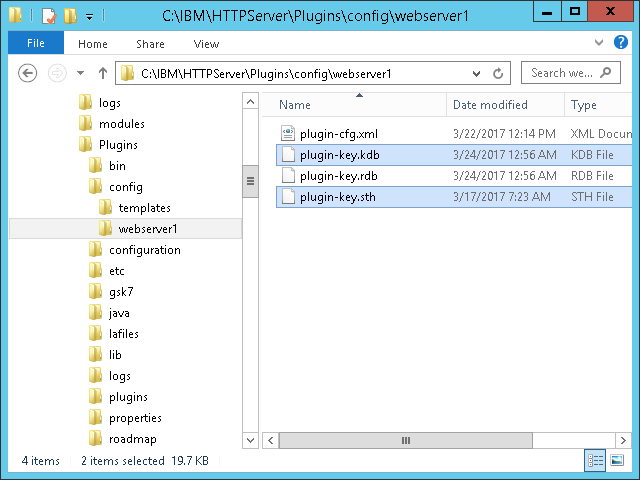The width and height of the screenshot is (640, 480).
Task: Switch to Details view layout icon
Action: click(x=596, y=460)
